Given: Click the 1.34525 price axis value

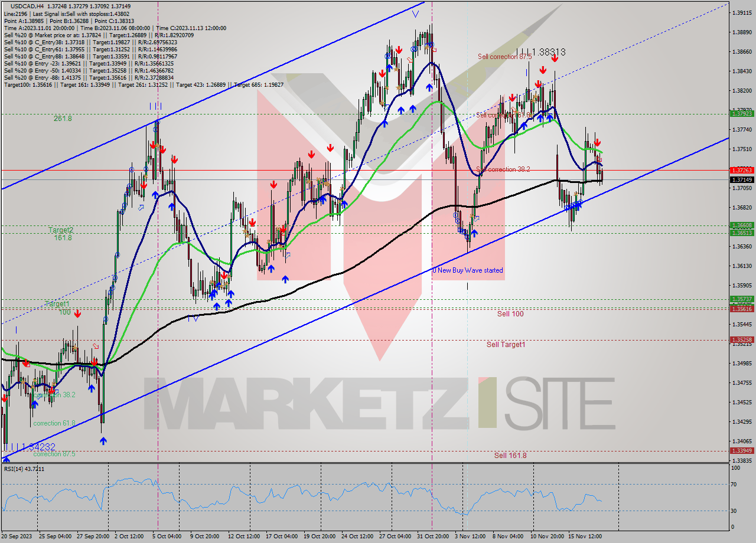Looking at the screenshot, I should click(741, 402).
